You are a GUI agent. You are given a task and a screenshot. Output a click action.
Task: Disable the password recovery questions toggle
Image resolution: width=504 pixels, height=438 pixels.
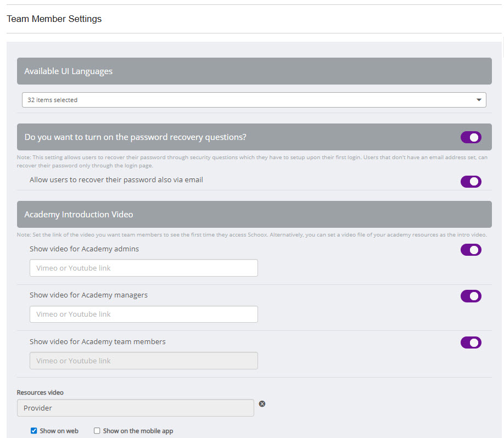[471, 137]
